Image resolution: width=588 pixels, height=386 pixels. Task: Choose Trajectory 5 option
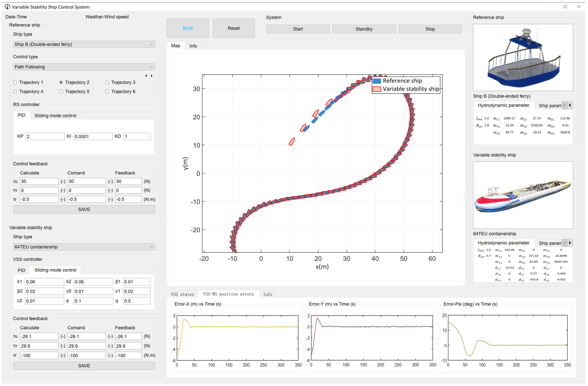pos(61,92)
